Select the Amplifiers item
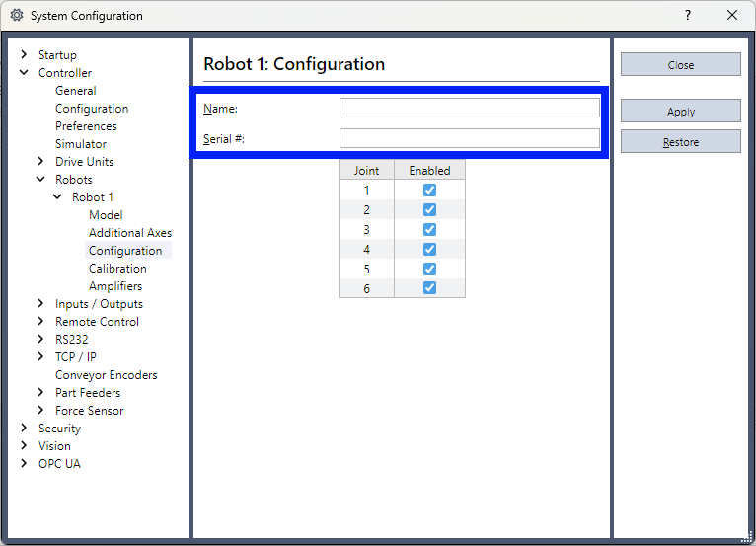Screen dimensions: 756x546 [115, 286]
